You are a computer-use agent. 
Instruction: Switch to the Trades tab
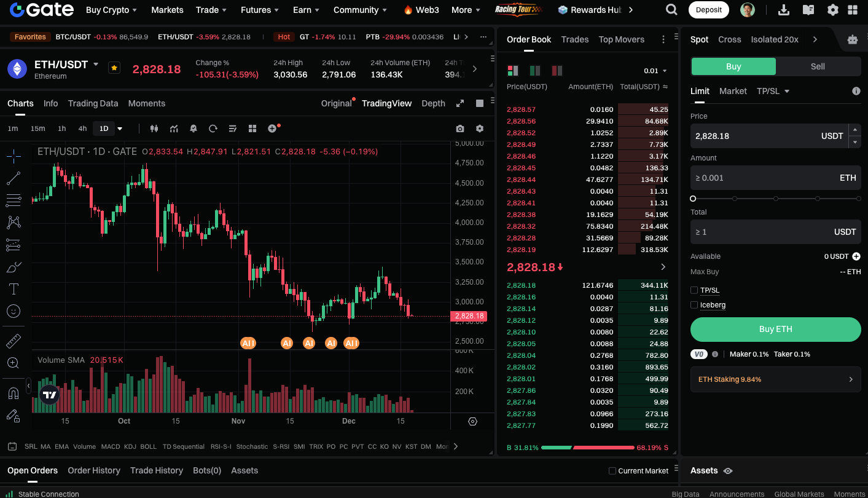click(575, 39)
